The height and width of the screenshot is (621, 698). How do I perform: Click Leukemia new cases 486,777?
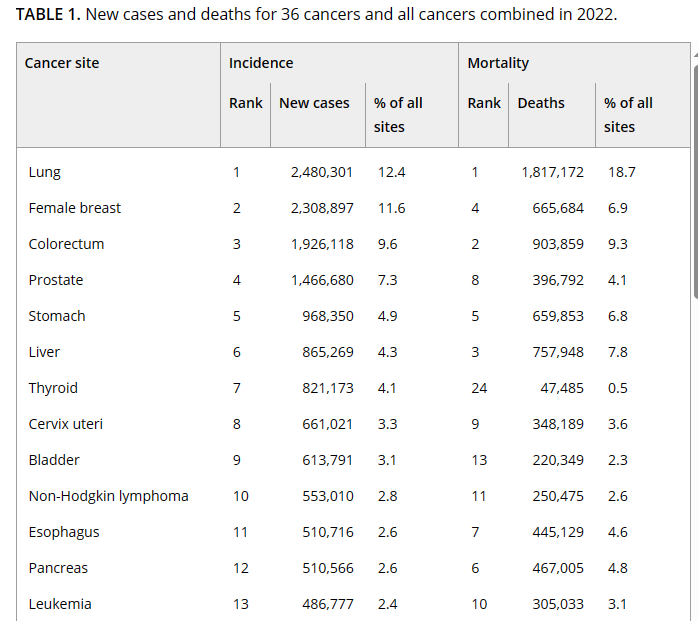click(328, 604)
